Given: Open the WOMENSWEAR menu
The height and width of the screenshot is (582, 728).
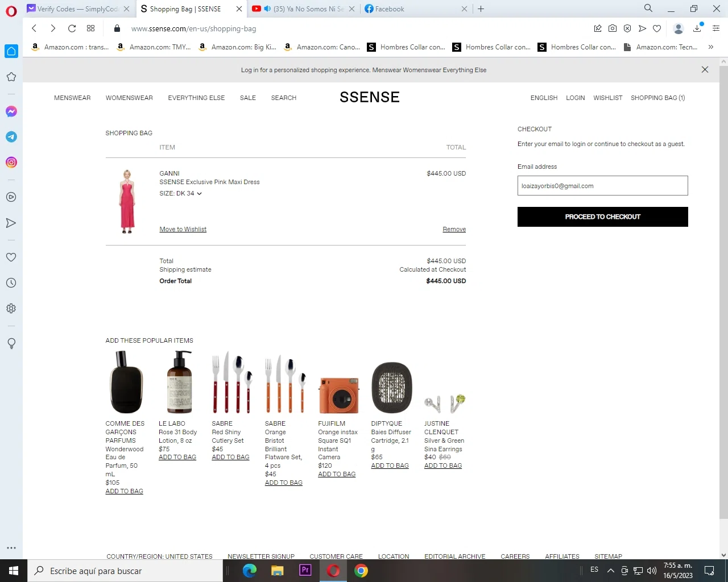Looking at the screenshot, I should pyautogui.click(x=129, y=98).
